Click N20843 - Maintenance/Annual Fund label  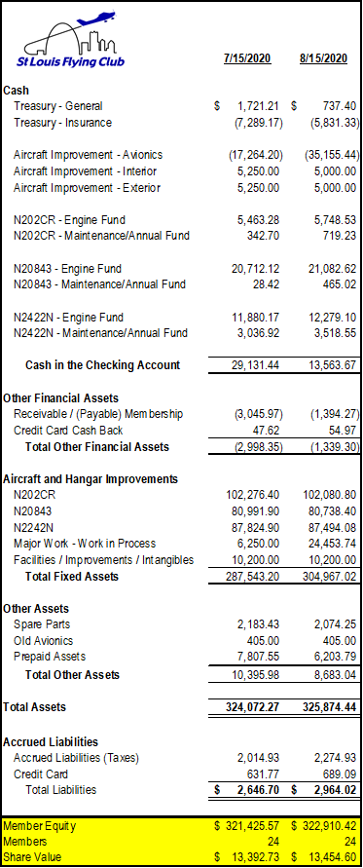point(99,284)
